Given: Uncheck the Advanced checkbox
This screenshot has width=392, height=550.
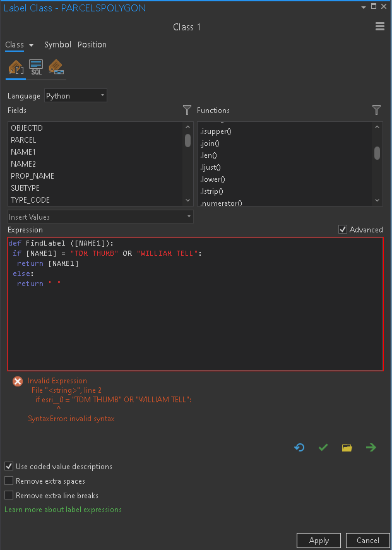Looking at the screenshot, I should point(343,229).
